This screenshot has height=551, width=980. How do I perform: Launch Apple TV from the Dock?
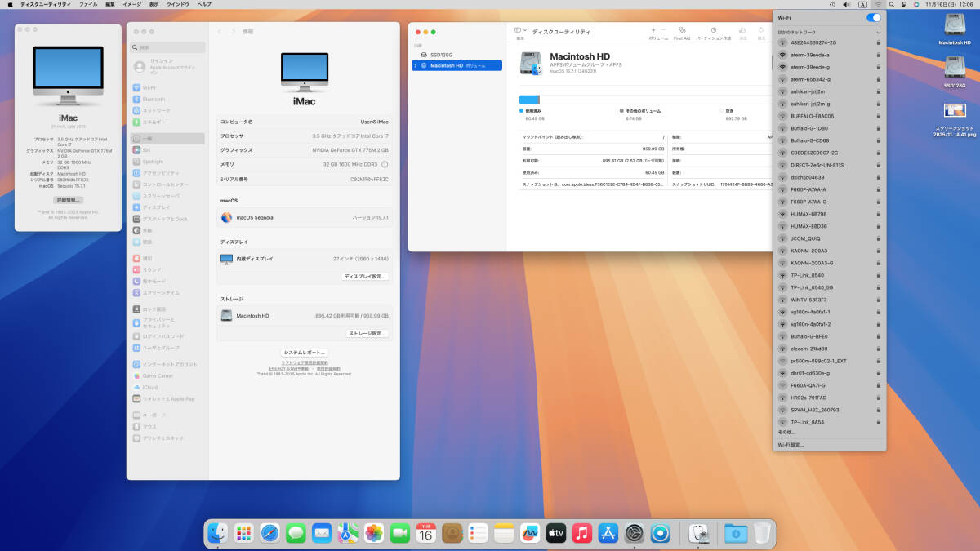(x=556, y=533)
